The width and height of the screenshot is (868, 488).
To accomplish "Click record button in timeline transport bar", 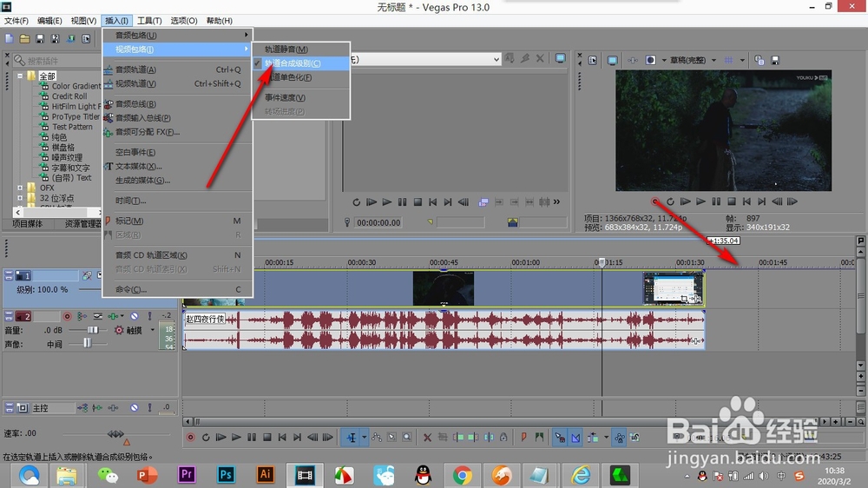I will click(190, 437).
